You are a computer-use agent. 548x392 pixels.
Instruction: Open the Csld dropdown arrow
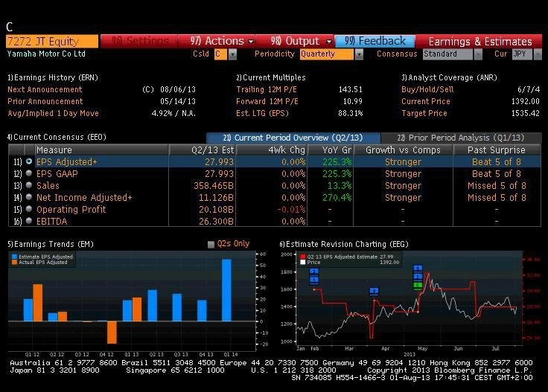[233, 54]
